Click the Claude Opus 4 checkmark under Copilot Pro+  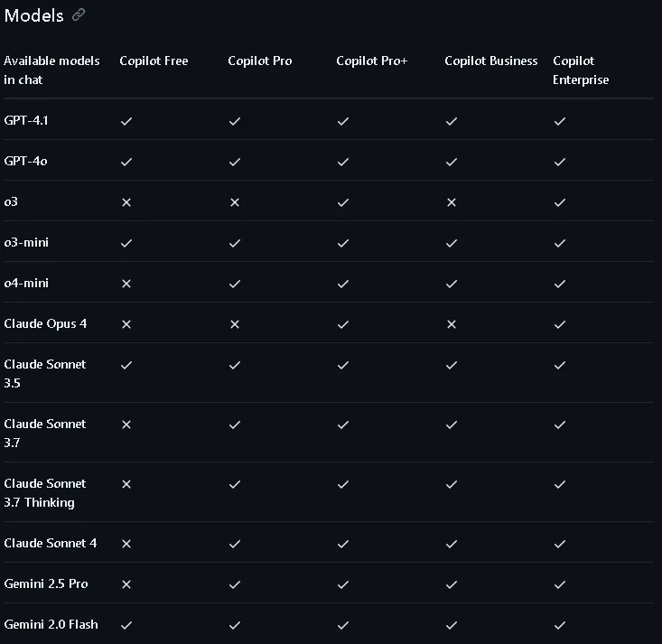(x=343, y=324)
